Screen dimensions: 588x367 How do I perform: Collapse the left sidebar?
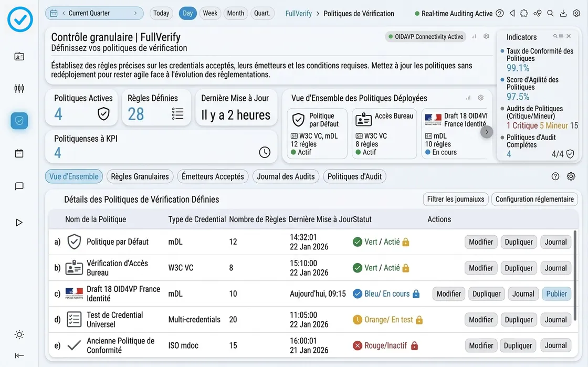point(19,355)
